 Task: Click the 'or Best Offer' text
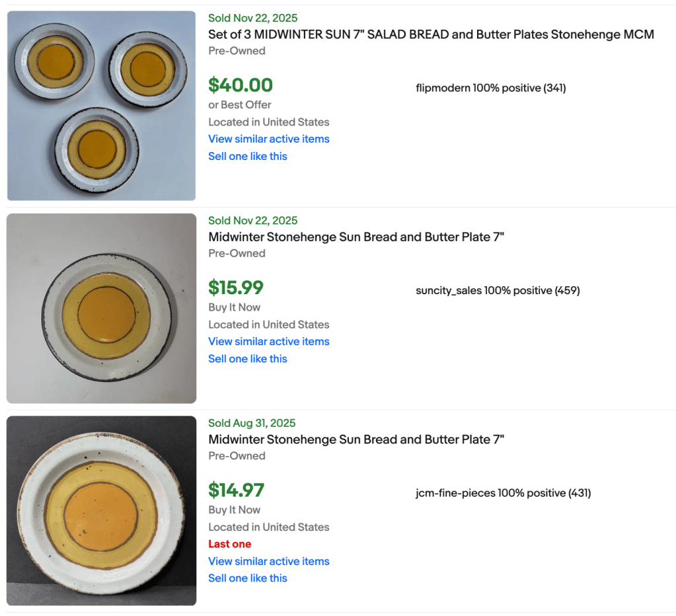[x=240, y=104]
